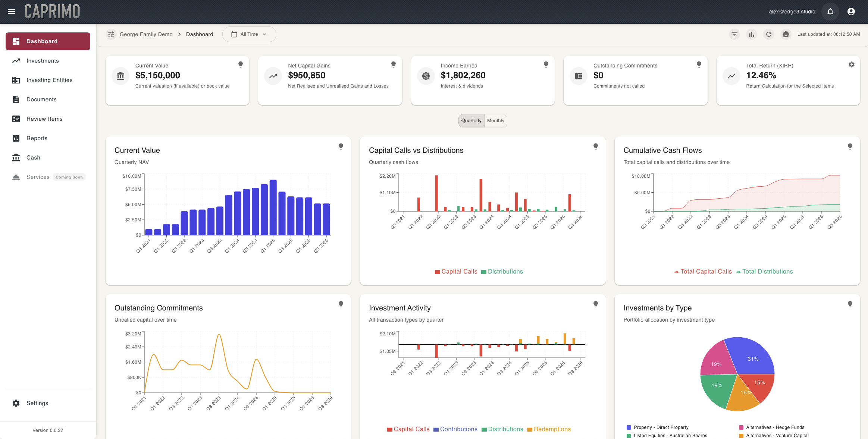Click the Reports icon in the sidebar
The width and height of the screenshot is (868, 439).
point(16,138)
